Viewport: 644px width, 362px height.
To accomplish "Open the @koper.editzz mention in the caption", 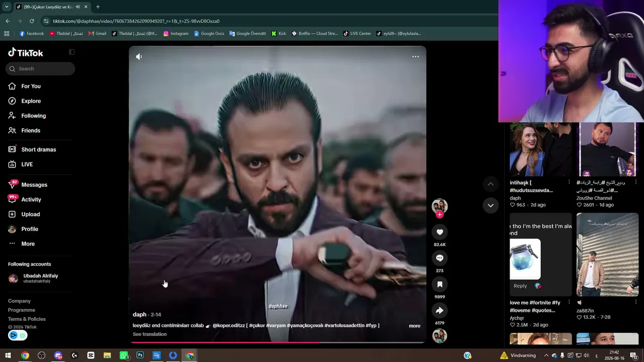I will [228, 325].
